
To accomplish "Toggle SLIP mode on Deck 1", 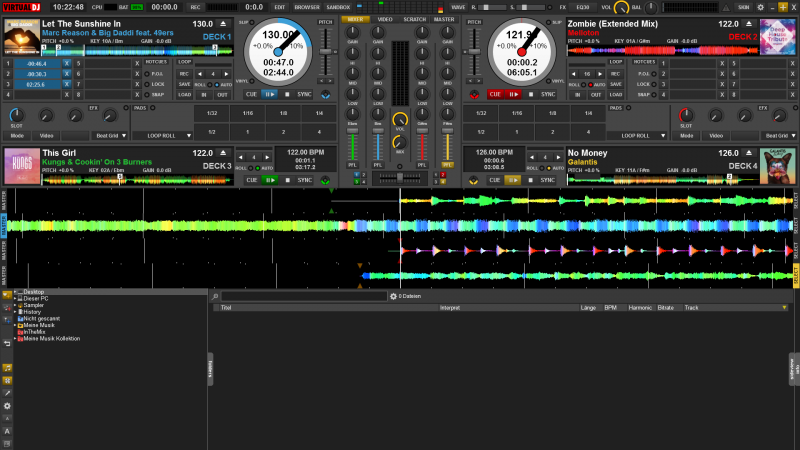I will pyautogui.click(x=252, y=22).
